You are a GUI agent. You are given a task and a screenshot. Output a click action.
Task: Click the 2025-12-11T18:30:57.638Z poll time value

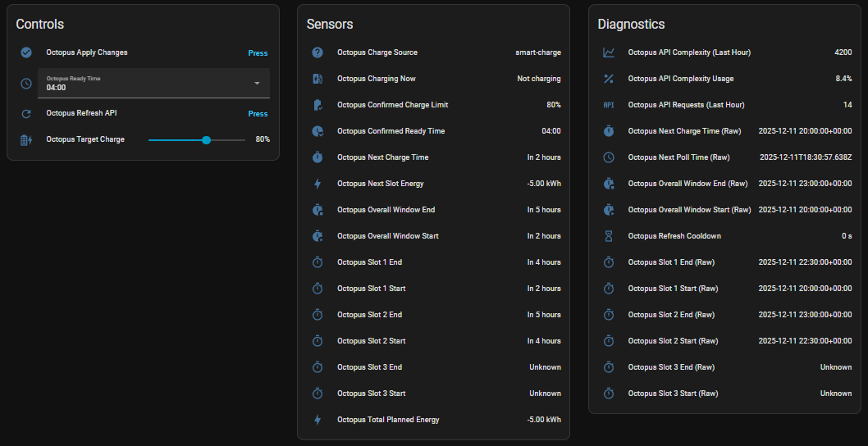[x=806, y=157]
